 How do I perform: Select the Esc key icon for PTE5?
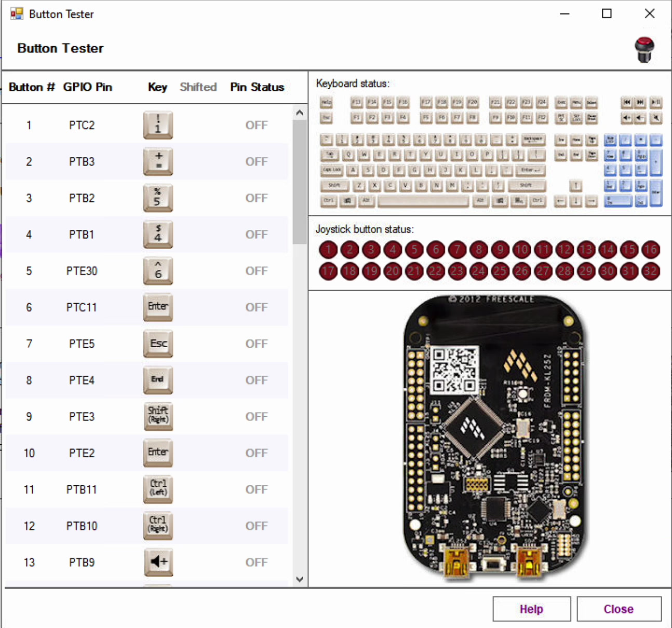tap(157, 344)
